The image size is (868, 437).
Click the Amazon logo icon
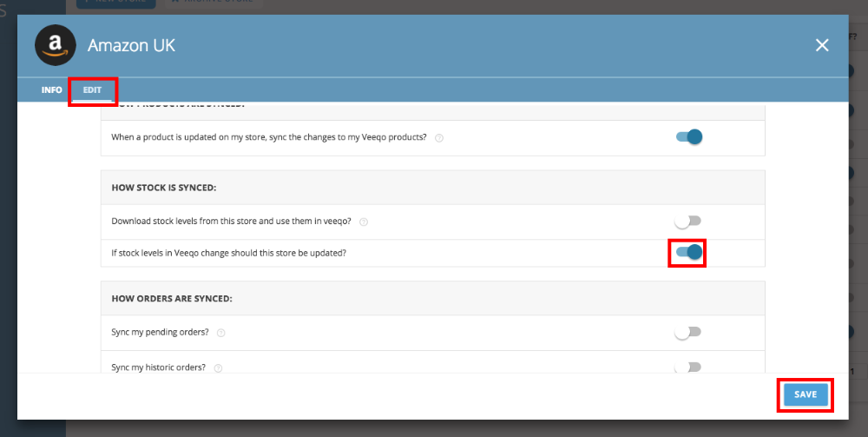[56, 45]
